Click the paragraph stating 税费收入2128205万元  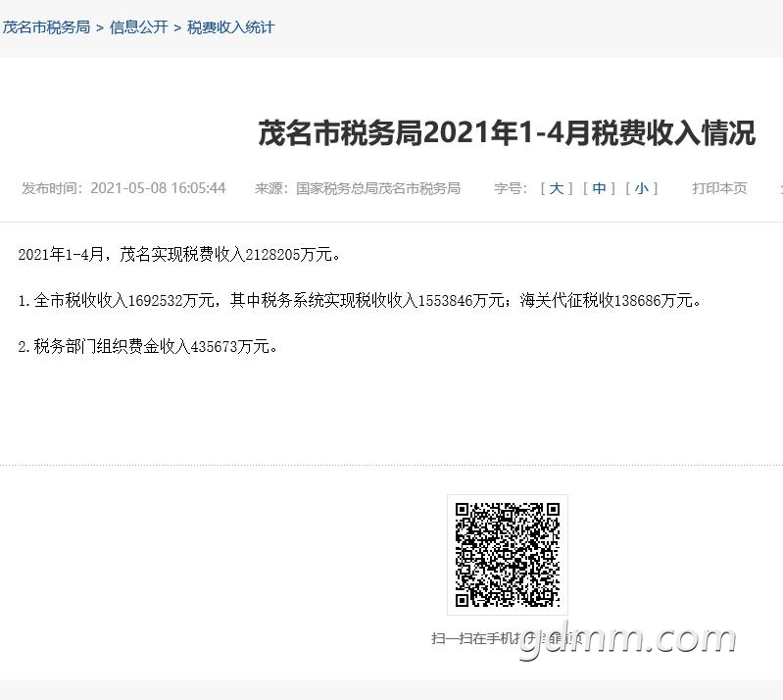point(179,255)
